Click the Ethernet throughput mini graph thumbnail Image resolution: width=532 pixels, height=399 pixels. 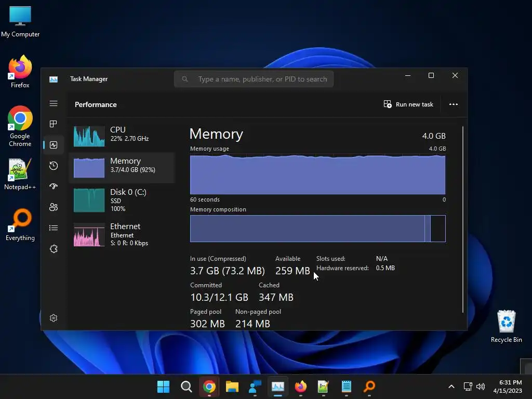[89, 235]
